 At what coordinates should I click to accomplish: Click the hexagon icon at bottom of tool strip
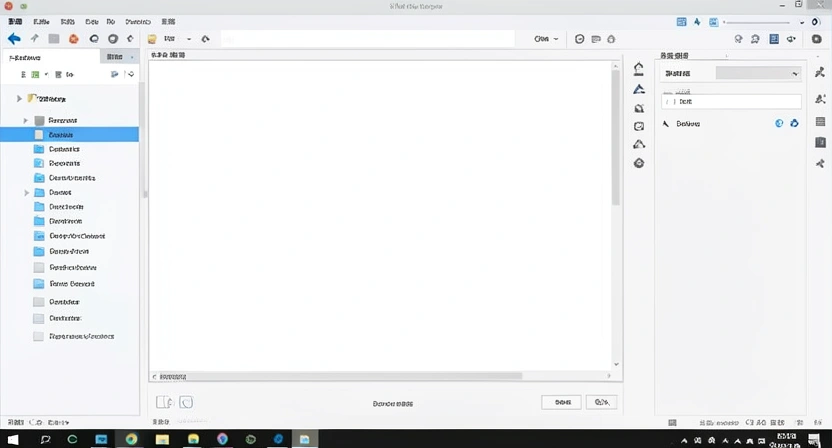coord(639,163)
